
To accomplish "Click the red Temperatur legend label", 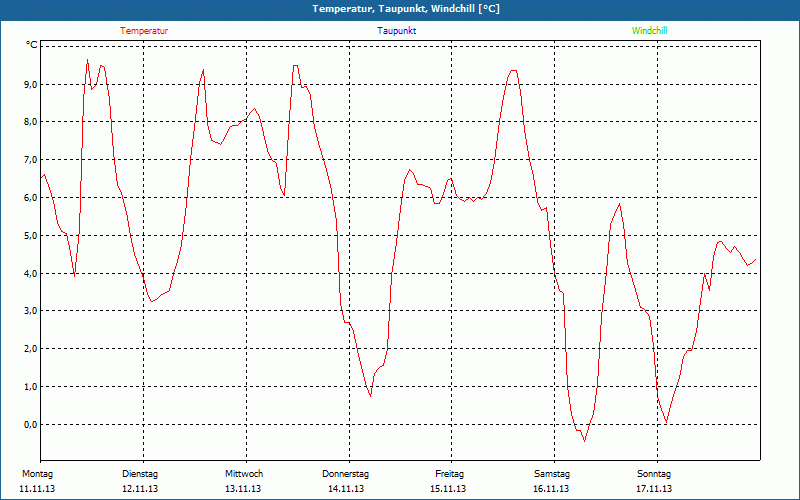I will coord(144,31).
